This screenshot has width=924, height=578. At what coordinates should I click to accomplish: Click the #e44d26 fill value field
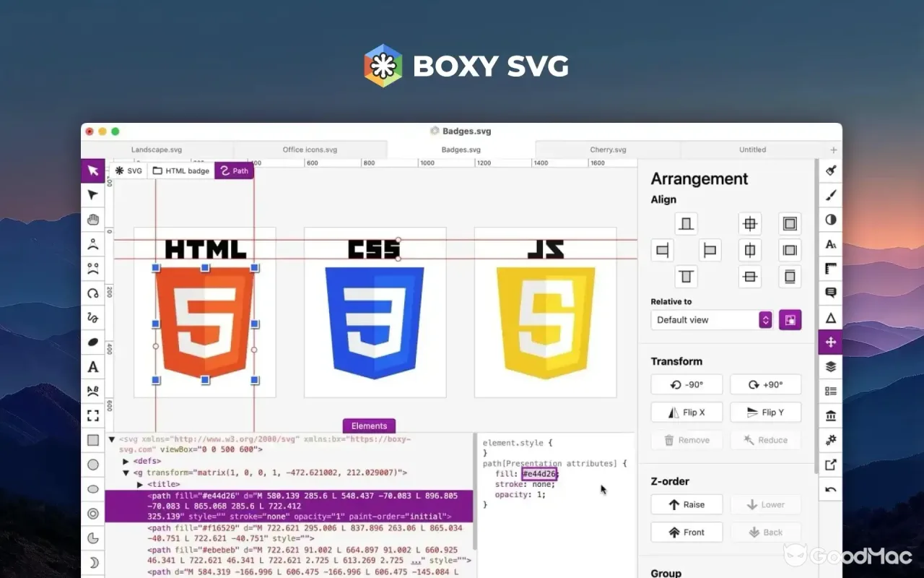[x=539, y=474]
